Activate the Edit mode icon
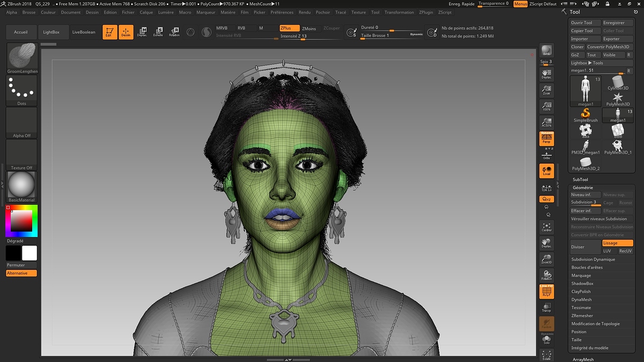This screenshot has width=644, height=362. tap(109, 32)
